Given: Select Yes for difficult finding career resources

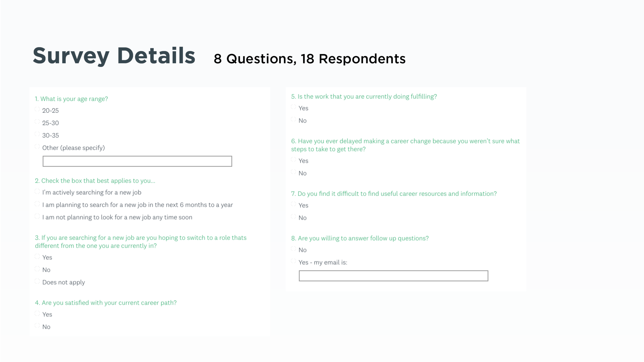Looking at the screenshot, I should pyautogui.click(x=293, y=204).
